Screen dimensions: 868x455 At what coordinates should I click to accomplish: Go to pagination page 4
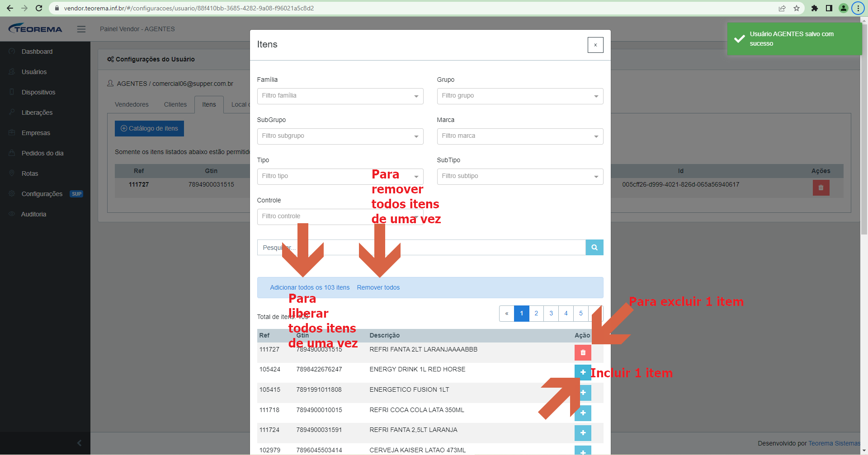[566, 313]
